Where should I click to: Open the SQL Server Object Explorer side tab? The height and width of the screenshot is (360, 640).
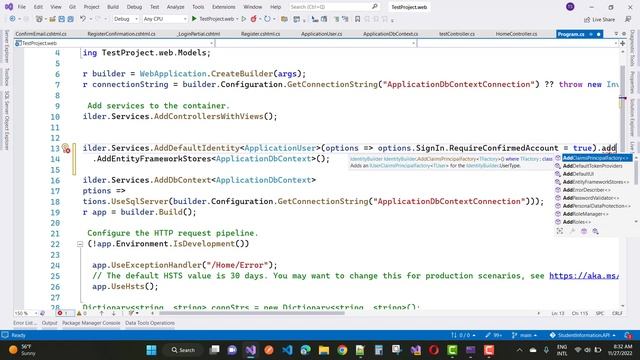[x=7, y=120]
